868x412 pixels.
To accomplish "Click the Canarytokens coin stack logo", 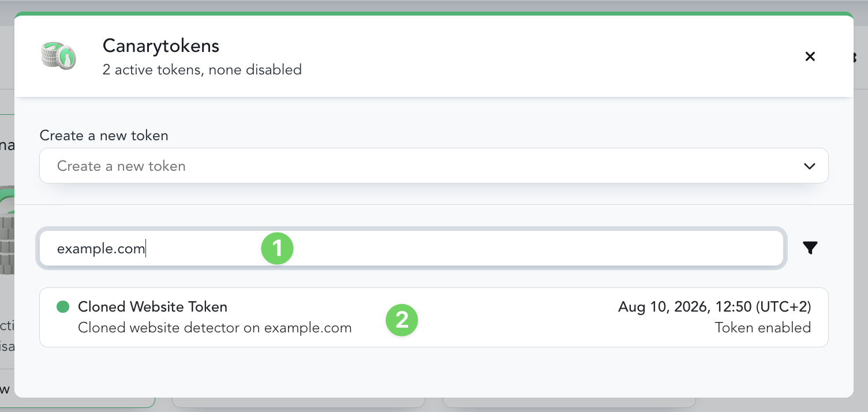I will (x=58, y=57).
